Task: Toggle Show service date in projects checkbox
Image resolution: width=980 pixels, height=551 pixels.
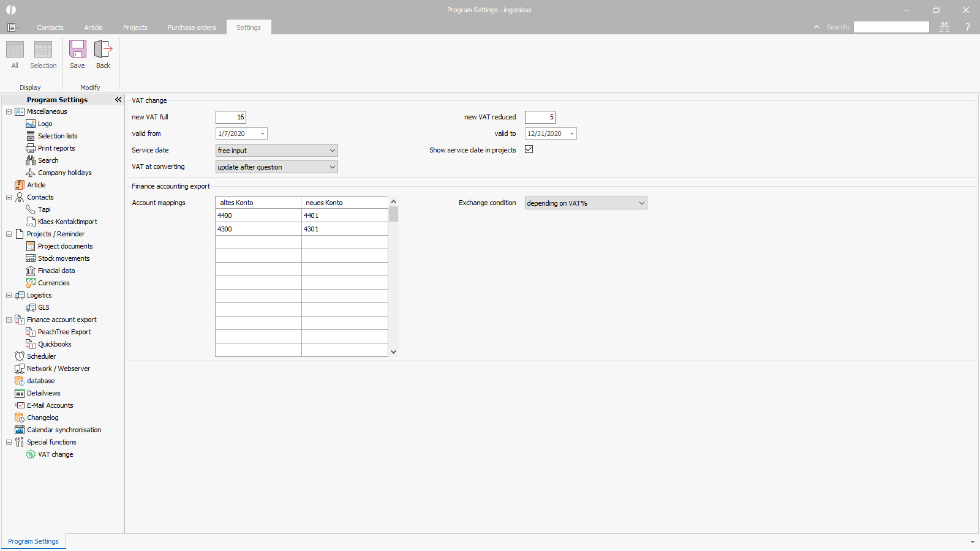Action: coord(529,149)
